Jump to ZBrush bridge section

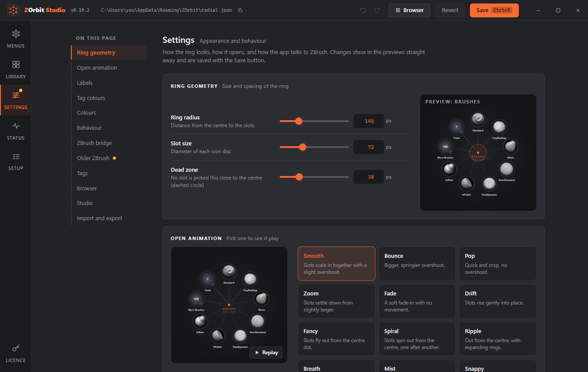point(109,143)
